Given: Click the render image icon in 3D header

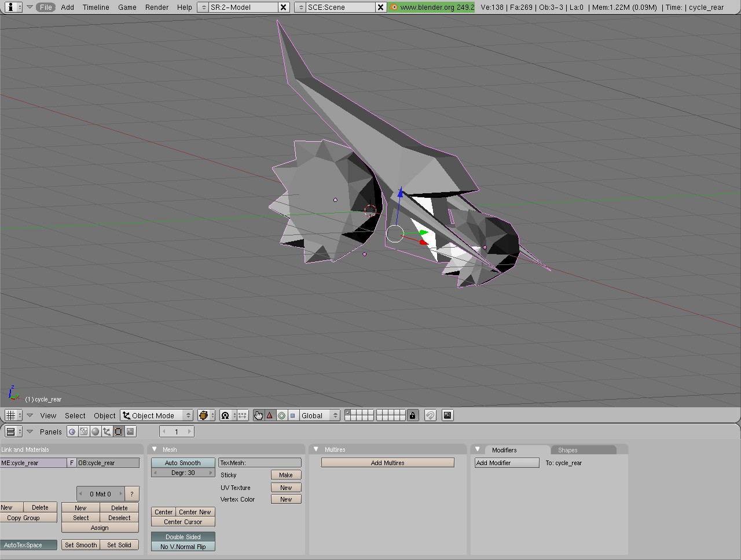Looking at the screenshot, I should 447,415.
